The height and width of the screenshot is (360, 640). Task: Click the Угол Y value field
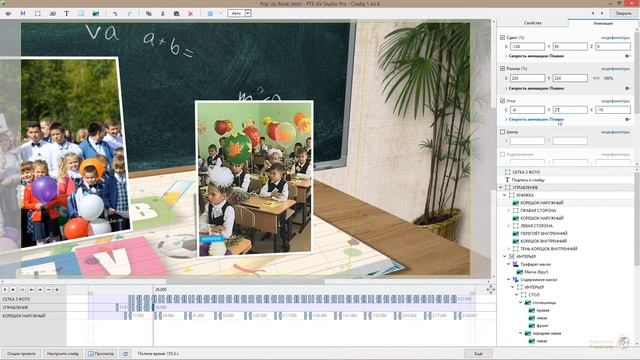tap(570, 110)
